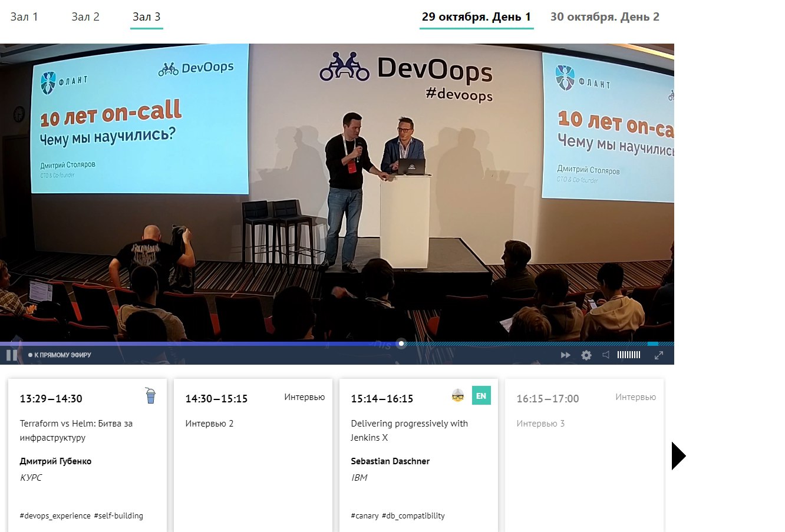The width and height of the screenshot is (785, 532).
Task: Switch to the Зал 1 tab
Action: (x=24, y=17)
